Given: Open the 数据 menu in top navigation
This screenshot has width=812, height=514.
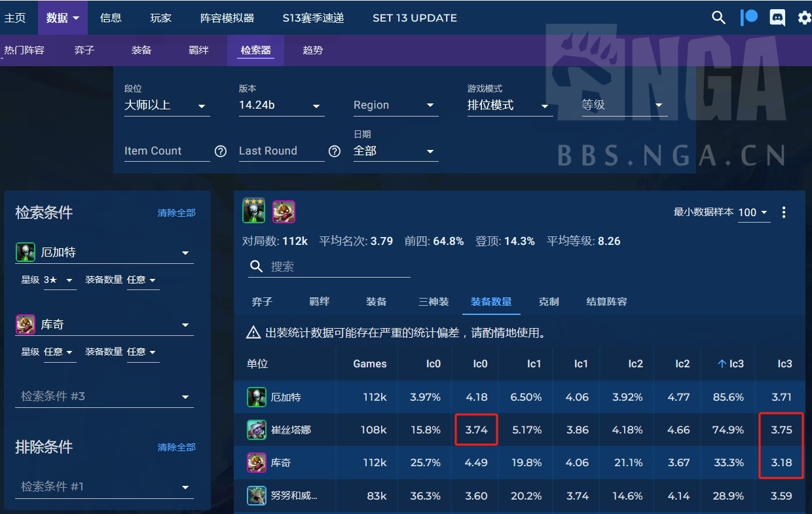Looking at the screenshot, I should [x=63, y=18].
